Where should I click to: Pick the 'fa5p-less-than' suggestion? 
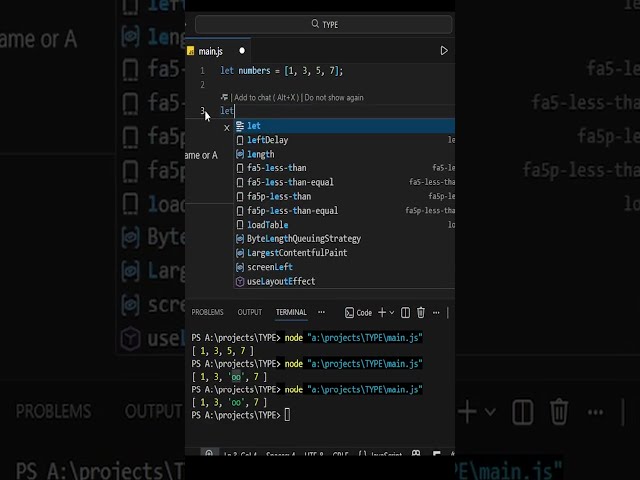[344, 196]
